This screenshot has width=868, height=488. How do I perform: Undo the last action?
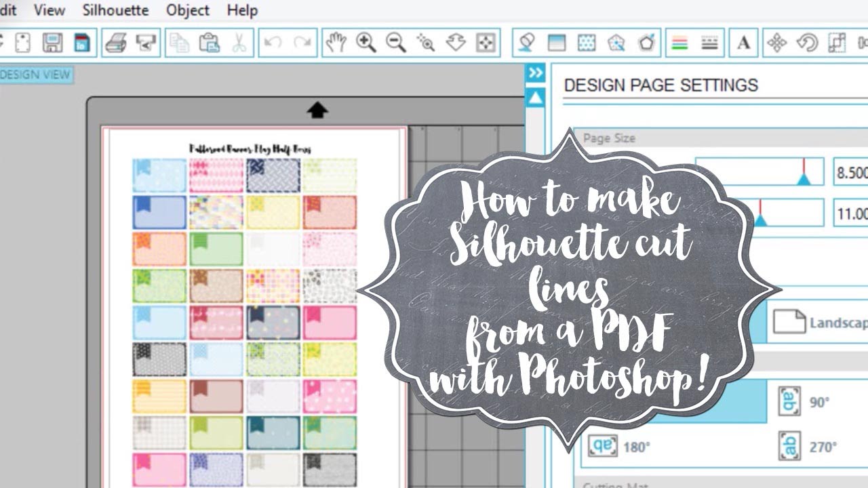coord(273,43)
